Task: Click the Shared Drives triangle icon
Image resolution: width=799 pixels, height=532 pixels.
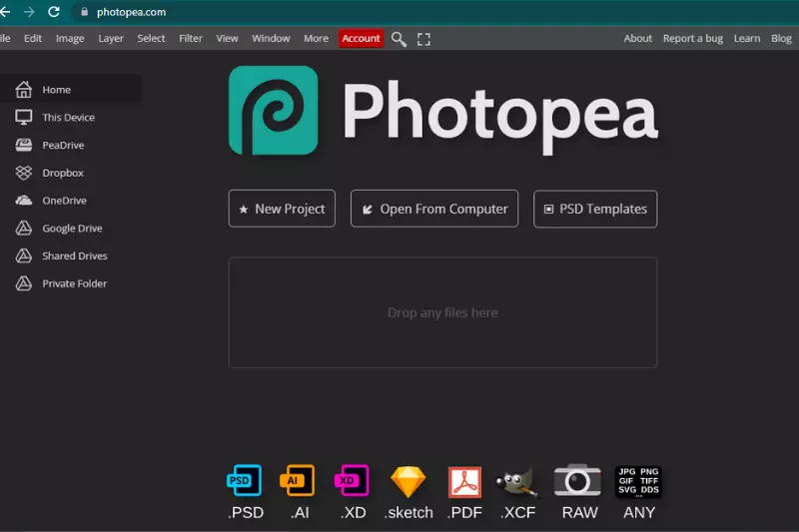Action: (23, 256)
